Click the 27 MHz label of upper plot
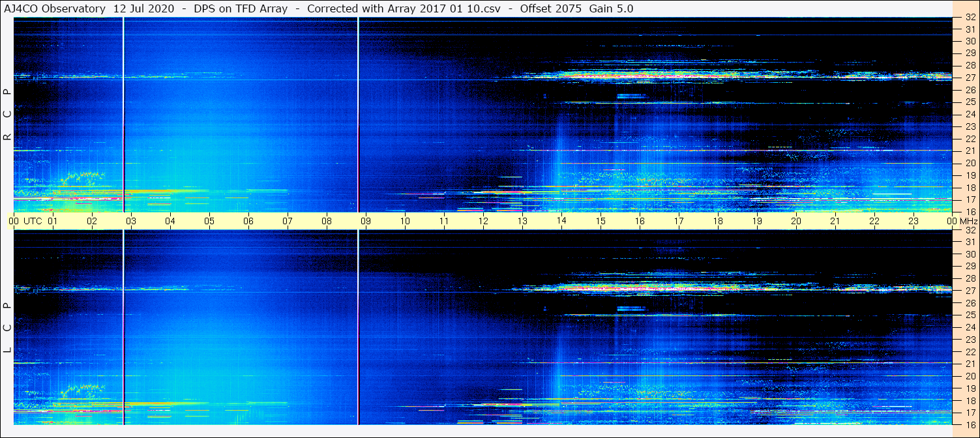 pos(970,78)
